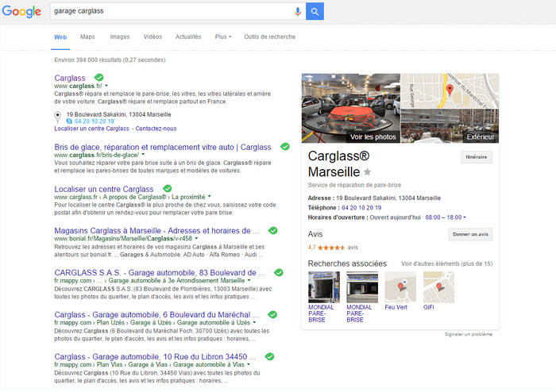
Task: Click green checkmark beside CARGLASS S.A.S. result
Action: click(279, 273)
